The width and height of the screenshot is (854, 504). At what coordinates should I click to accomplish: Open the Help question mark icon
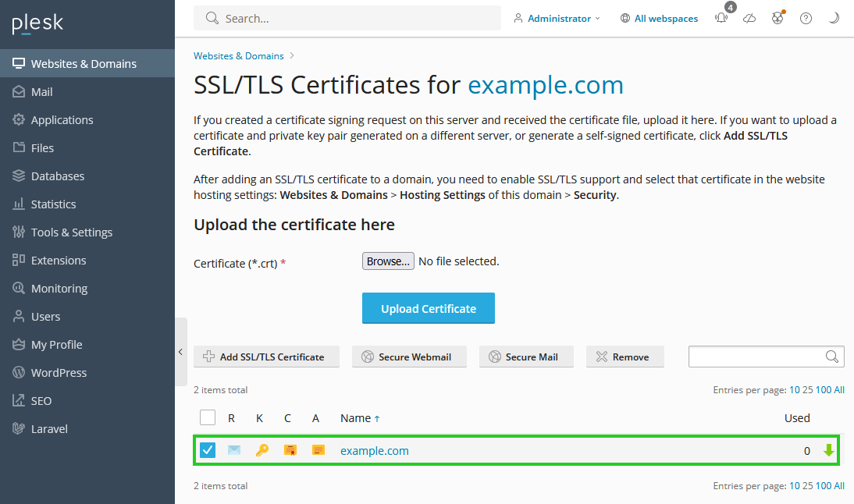pyautogui.click(x=806, y=18)
